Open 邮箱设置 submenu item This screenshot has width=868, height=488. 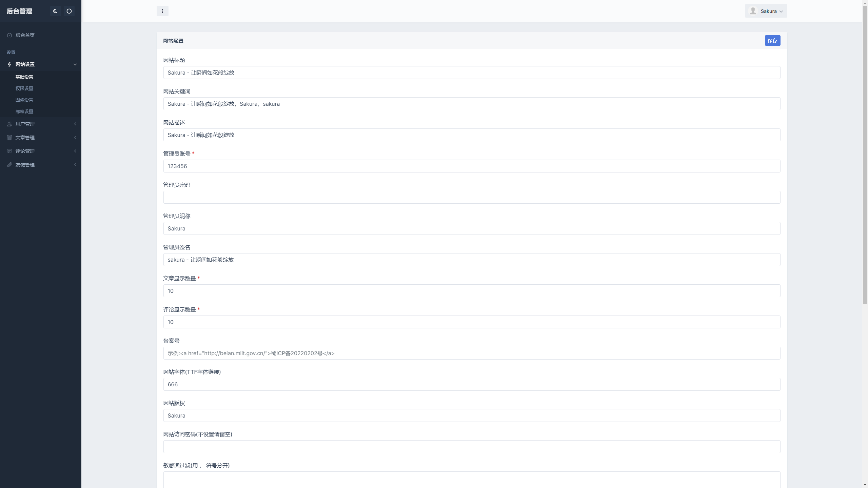(x=24, y=111)
